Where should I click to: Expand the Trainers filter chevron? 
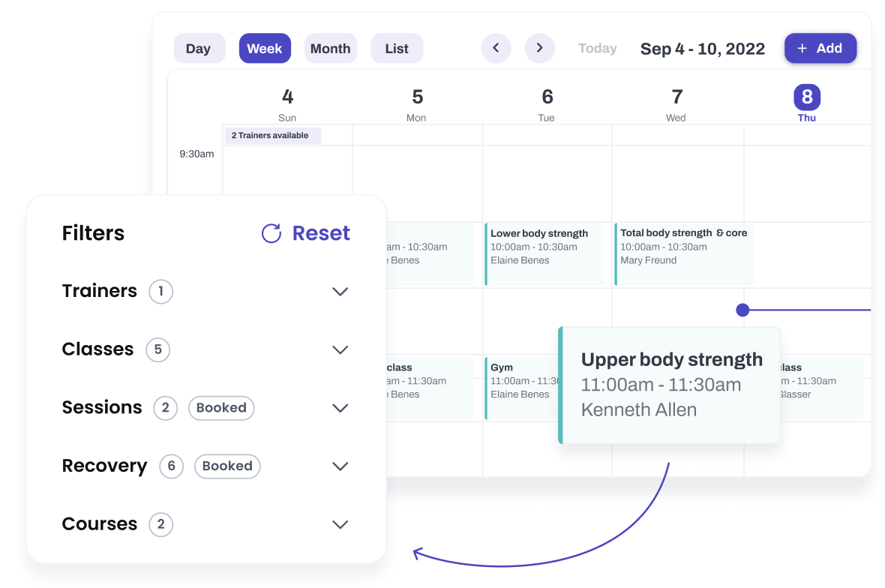[x=340, y=292]
